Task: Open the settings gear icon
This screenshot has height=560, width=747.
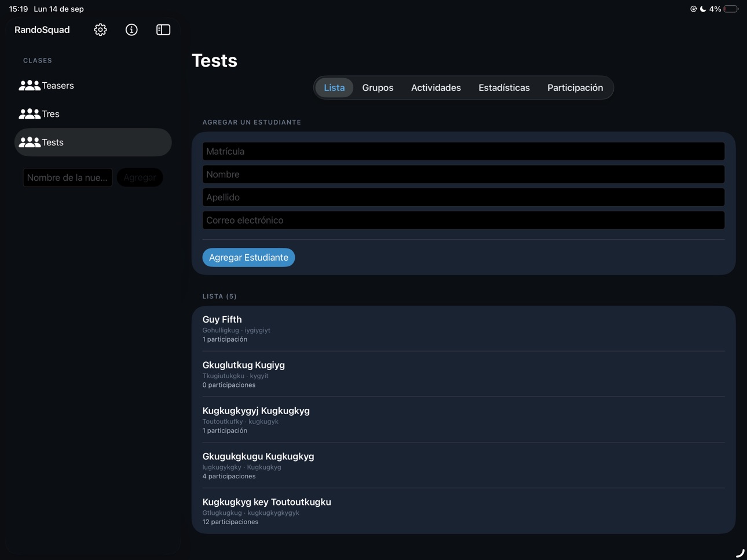Action: 100,30
